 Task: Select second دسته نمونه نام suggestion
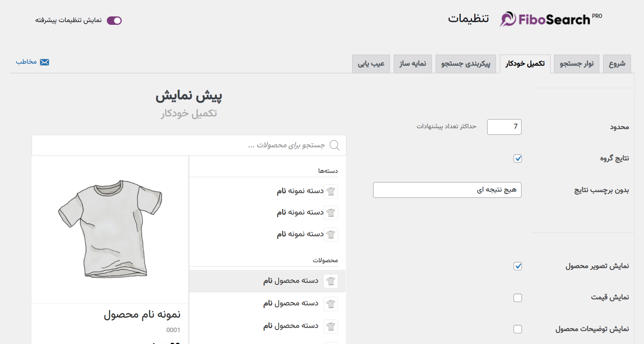(267, 213)
